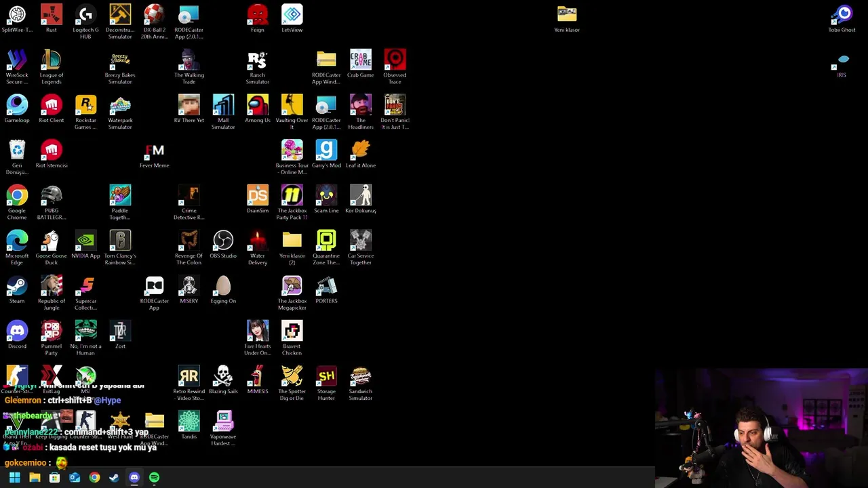868x488 pixels.
Task: Select the LetsView icon
Action: tap(292, 18)
